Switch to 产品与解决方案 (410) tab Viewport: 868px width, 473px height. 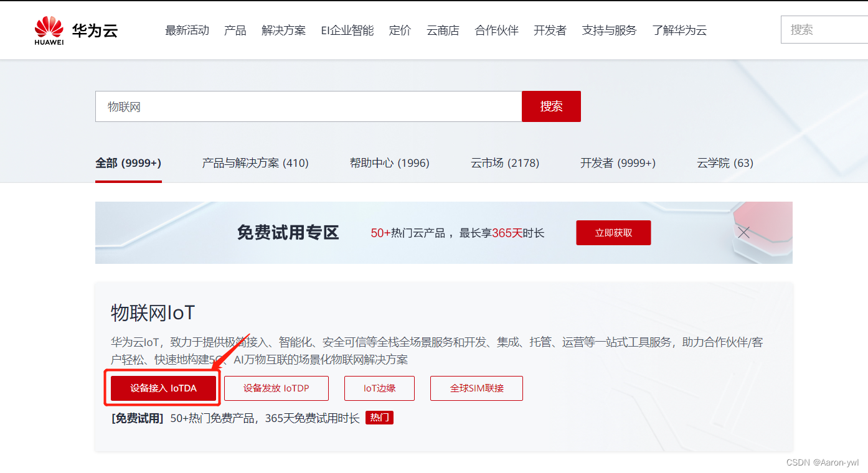click(255, 163)
